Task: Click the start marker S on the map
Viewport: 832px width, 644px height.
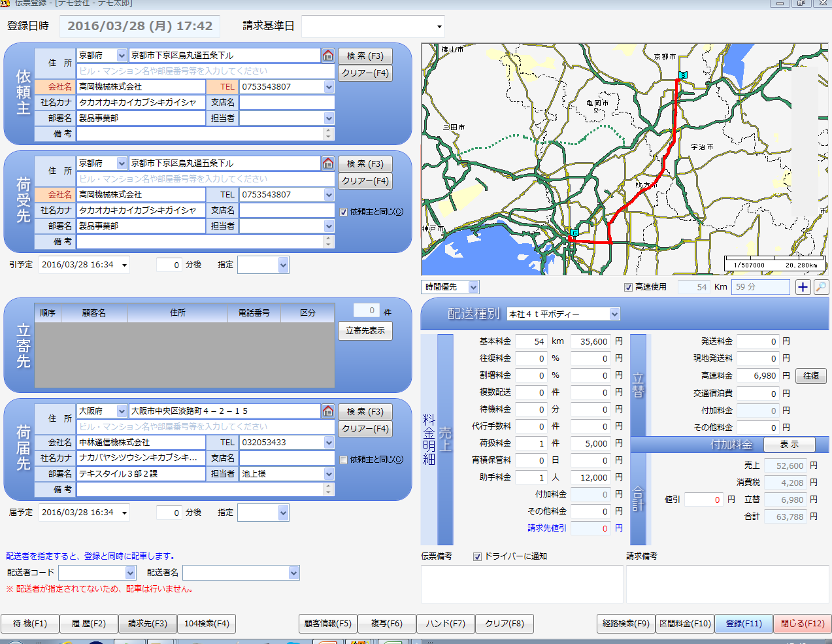Action: pyautogui.click(x=683, y=75)
